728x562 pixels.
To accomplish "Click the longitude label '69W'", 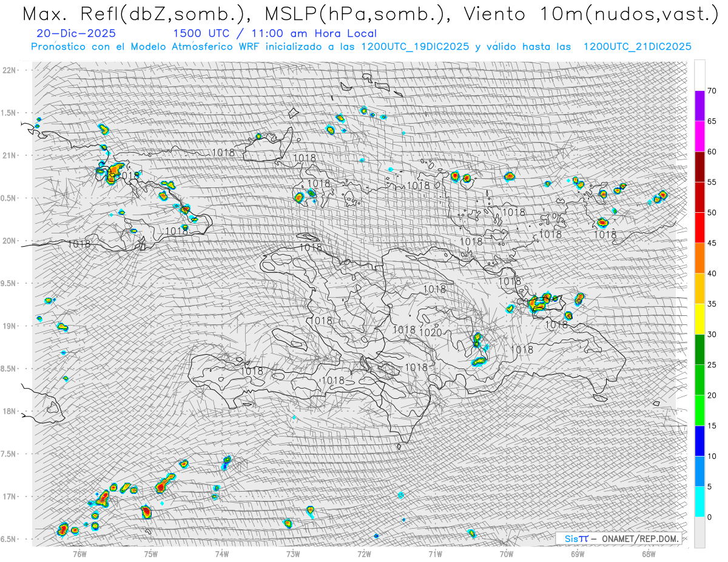I will tap(578, 553).
